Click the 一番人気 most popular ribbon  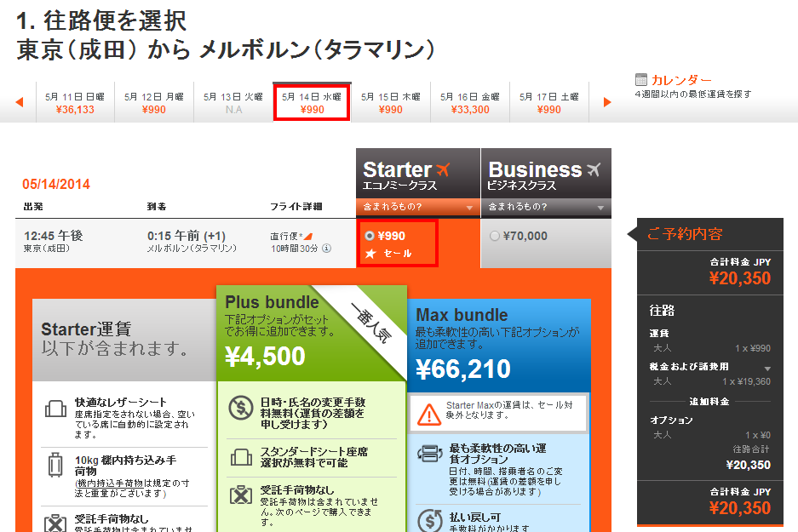coord(370,323)
